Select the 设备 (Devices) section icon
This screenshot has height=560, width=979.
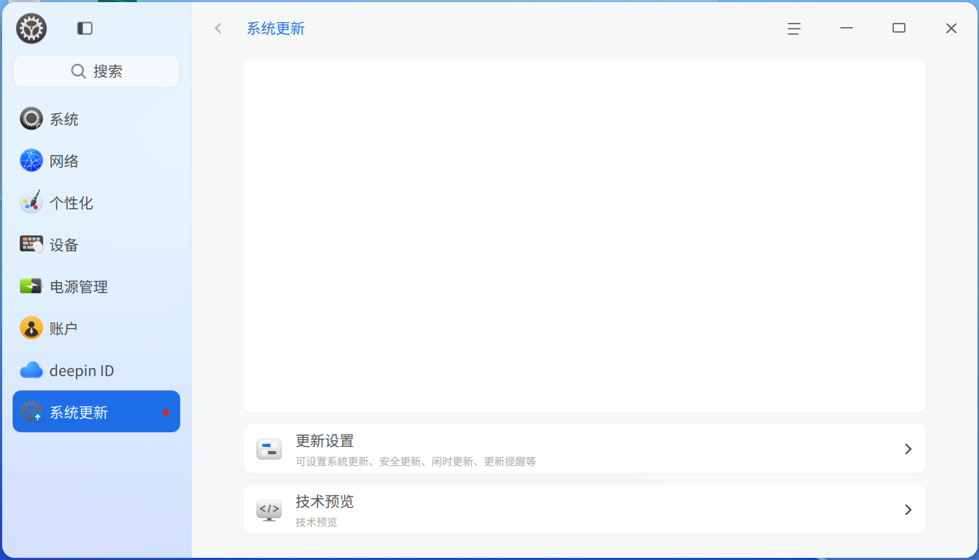pyautogui.click(x=31, y=244)
